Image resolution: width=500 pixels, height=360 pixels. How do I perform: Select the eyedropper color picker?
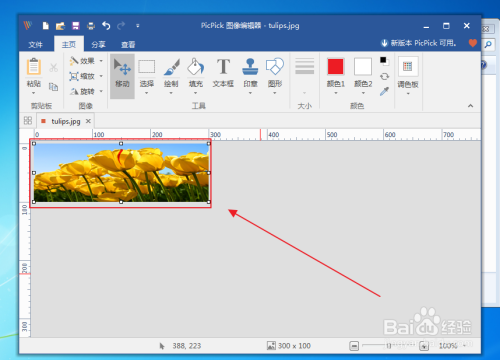384,91
